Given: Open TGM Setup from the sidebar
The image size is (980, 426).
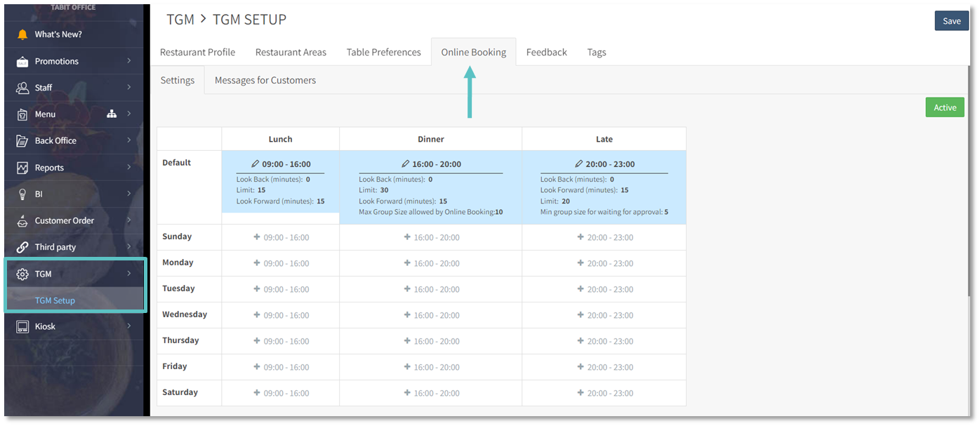Looking at the screenshot, I should (55, 300).
